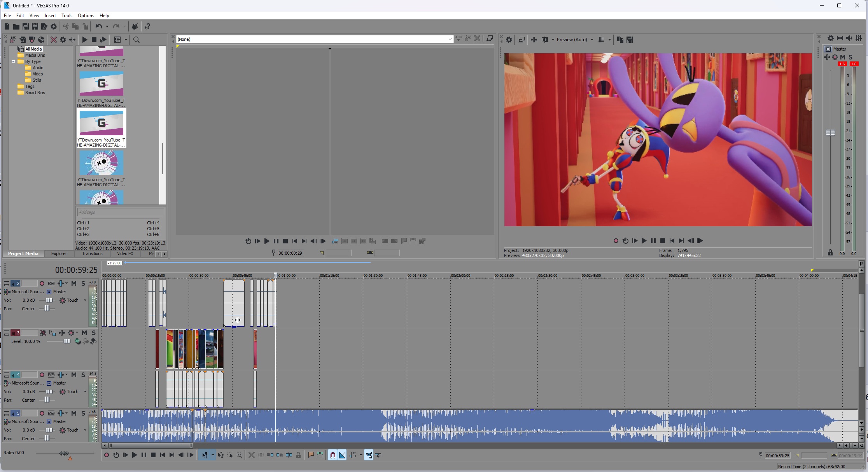Arm audio track 4 for record

pos(42,375)
